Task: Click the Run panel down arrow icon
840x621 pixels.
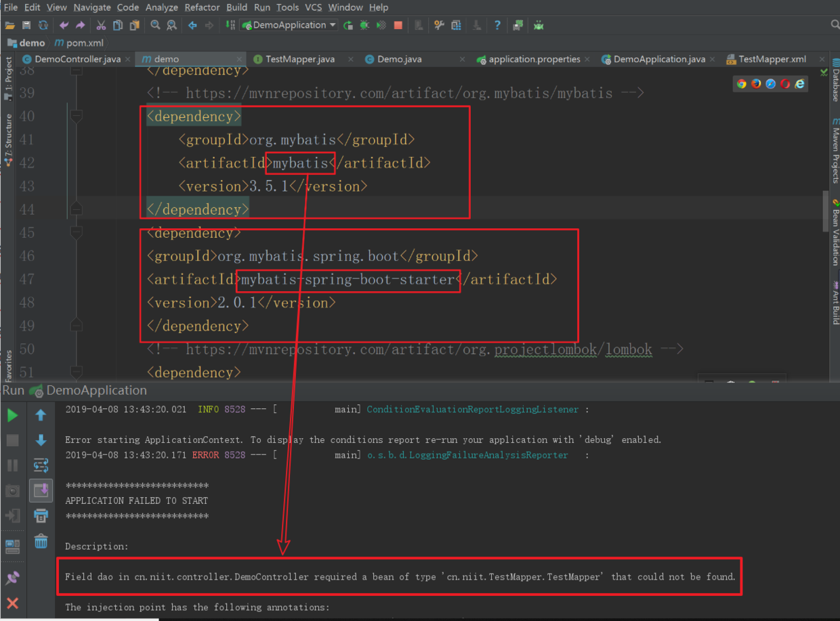Action: (x=41, y=440)
